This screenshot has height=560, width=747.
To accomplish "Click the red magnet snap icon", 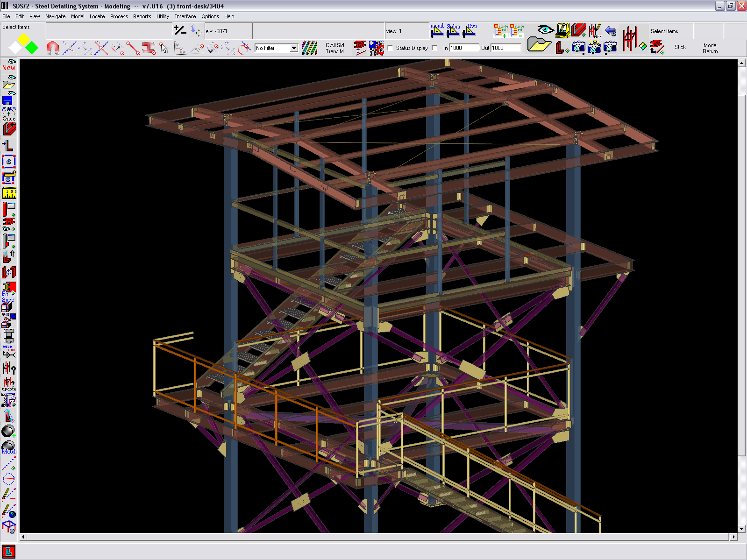I will [x=53, y=48].
